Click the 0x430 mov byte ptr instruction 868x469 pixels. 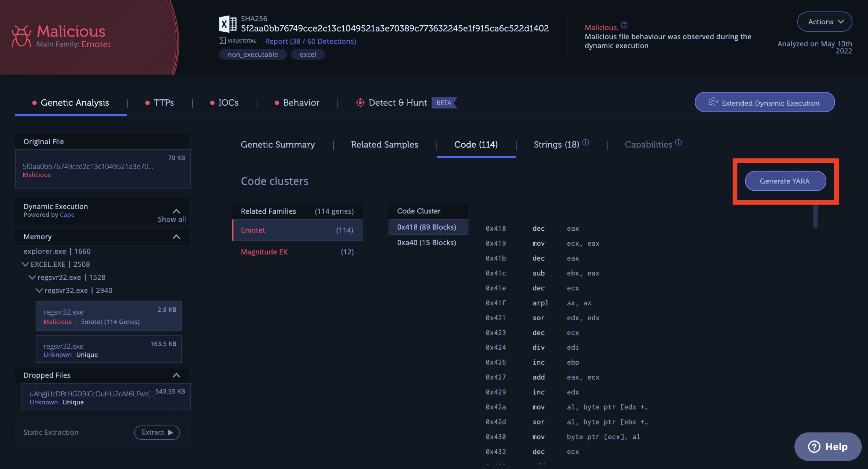(562, 437)
